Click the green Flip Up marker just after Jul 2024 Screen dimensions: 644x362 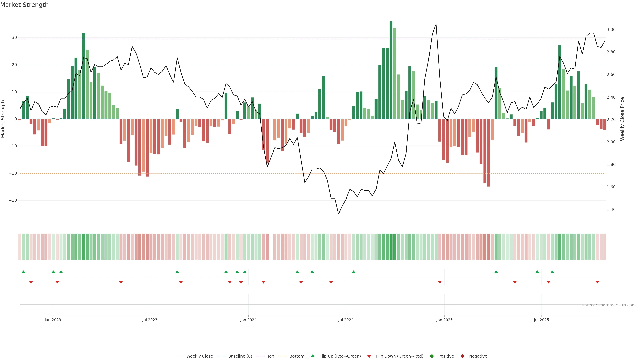354,272
